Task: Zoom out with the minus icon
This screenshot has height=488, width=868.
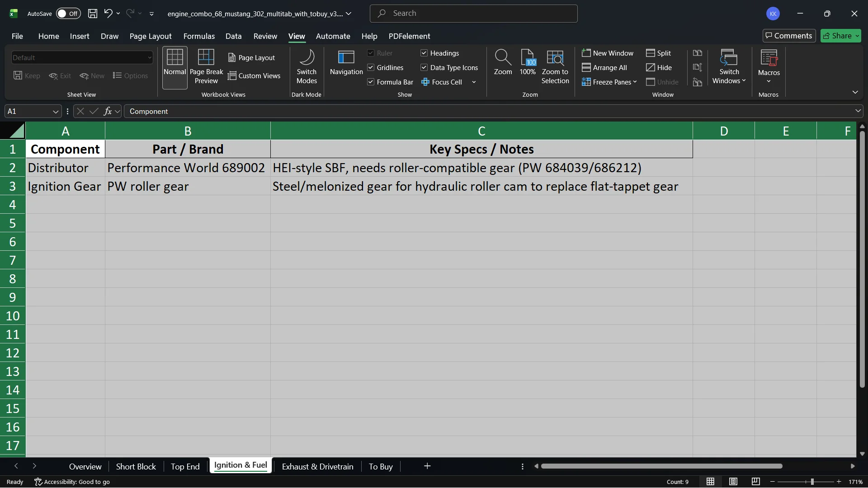Action: coord(773,482)
